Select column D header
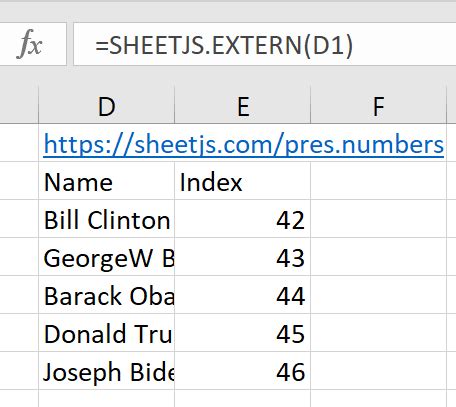Viewport: 456px width, 407px height. click(x=107, y=106)
